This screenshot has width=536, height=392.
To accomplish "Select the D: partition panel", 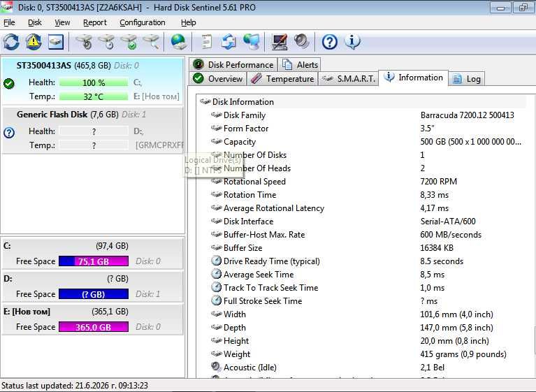I will (x=93, y=286).
